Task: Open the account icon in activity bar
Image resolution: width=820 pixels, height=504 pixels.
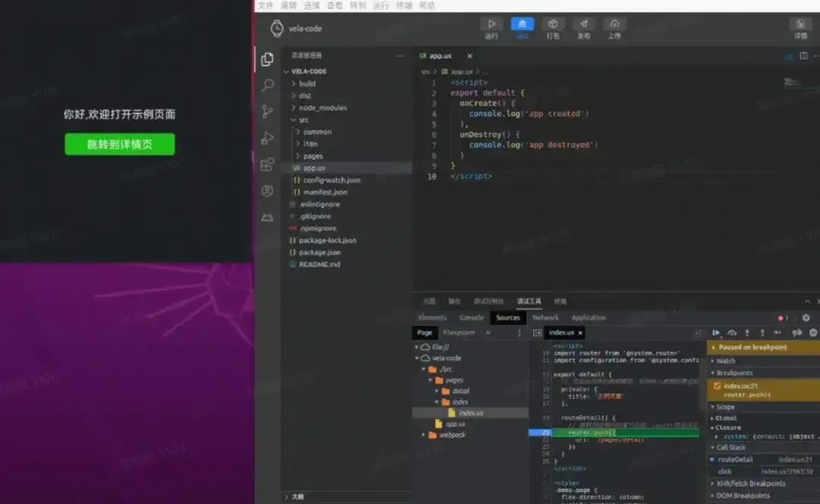Action: 267,191
